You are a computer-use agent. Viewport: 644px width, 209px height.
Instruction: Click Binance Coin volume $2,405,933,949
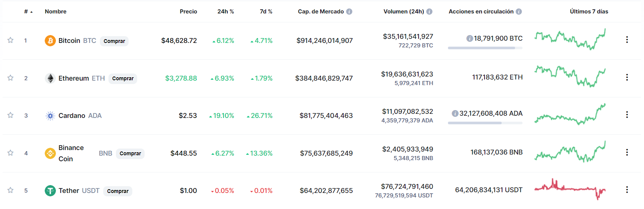coord(408,149)
